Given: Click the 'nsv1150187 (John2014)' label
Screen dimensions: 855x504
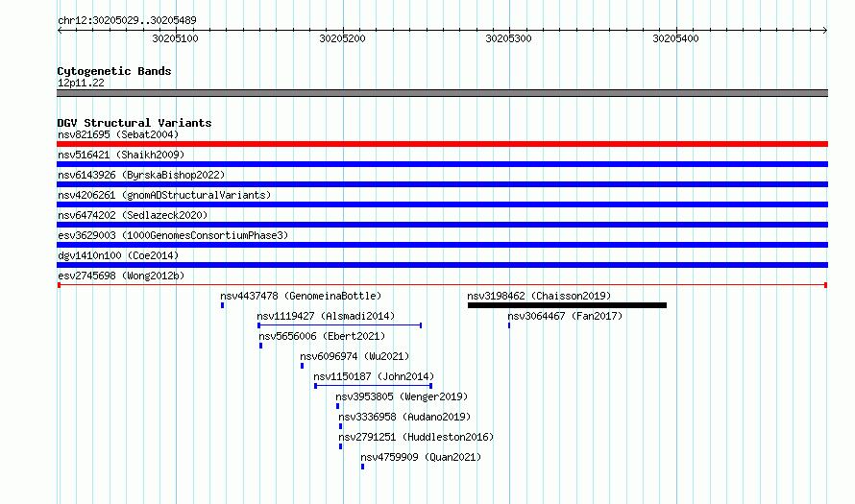Looking at the screenshot, I should pyautogui.click(x=374, y=376).
